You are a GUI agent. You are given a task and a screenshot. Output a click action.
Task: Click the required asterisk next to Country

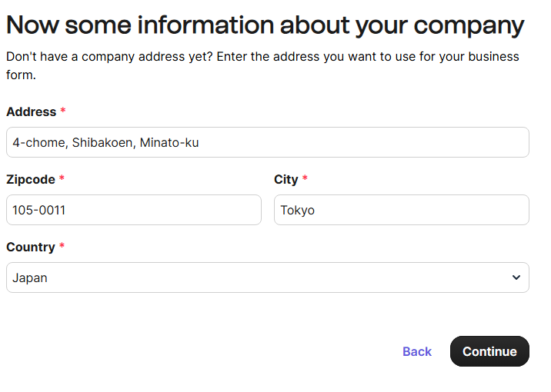pyautogui.click(x=62, y=247)
